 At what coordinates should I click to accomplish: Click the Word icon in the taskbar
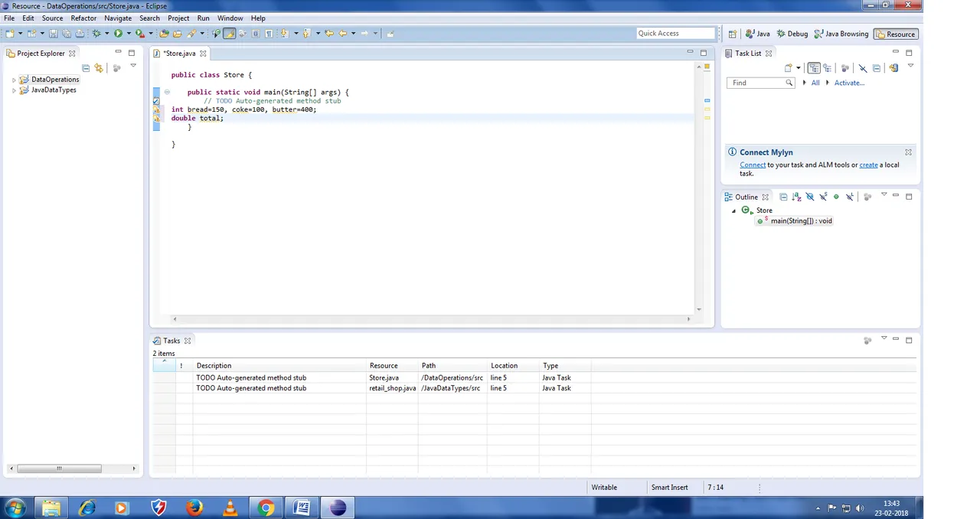301,508
